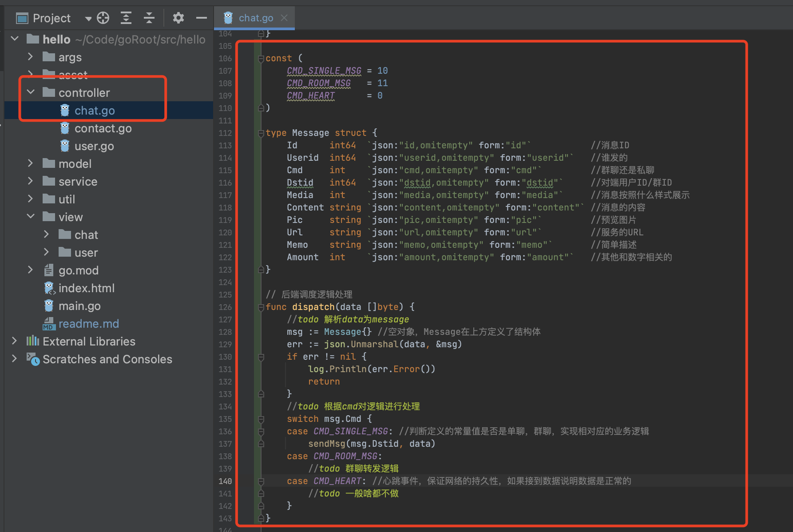The width and height of the screenshot is (793, 532).
Task: Select index.html file in tree
Action: 87,288
